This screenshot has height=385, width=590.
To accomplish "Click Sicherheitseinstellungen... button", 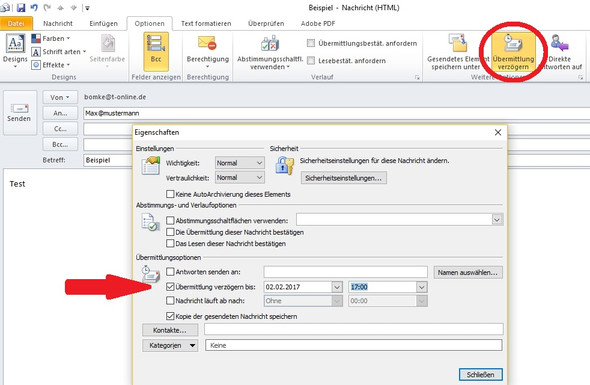I will pyautogui.click(x=344, y=178).
